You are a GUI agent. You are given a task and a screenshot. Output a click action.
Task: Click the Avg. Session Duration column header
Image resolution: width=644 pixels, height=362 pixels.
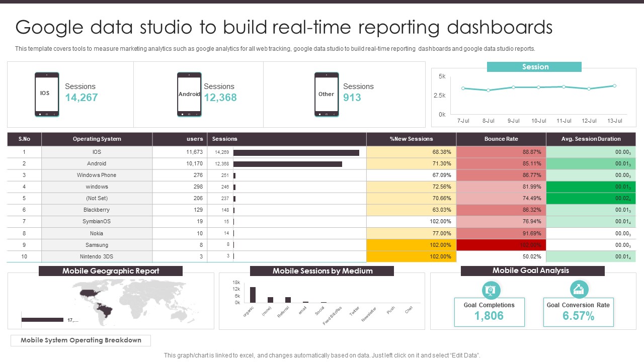591,139
